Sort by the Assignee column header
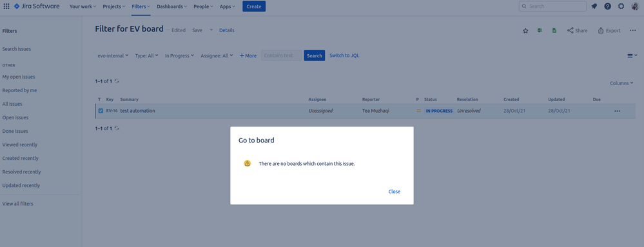Screen dimensions: 644x247 pos(317,99)
